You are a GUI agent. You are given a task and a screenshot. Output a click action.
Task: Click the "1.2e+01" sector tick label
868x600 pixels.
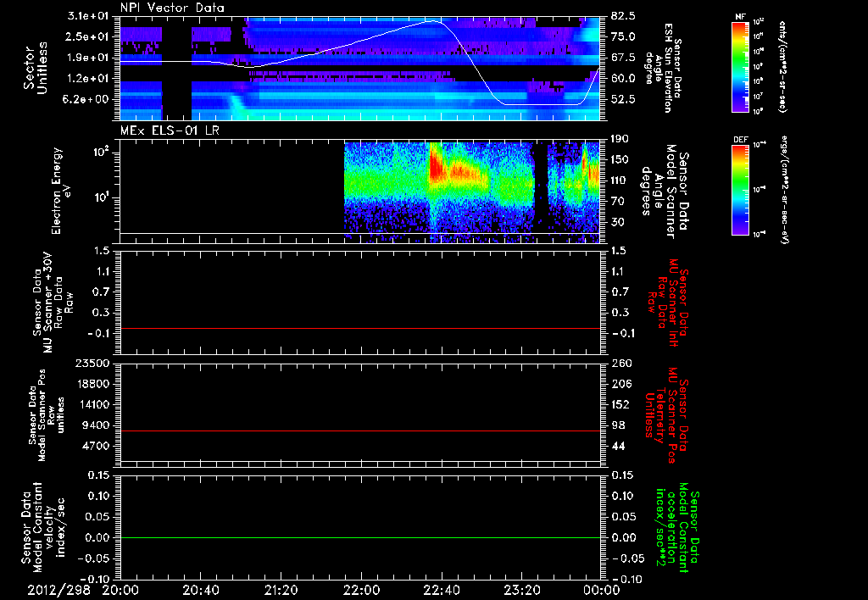tap(88, 78)
